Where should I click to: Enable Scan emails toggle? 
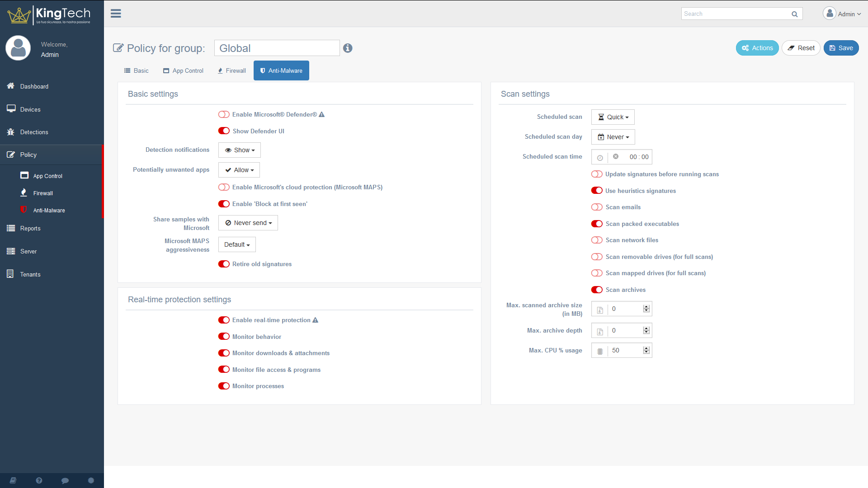pos(597,207)
